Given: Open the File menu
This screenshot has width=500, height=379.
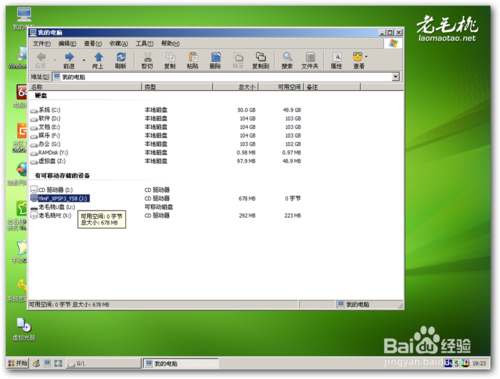Looking at the screenshot, I should [x=42, y=44].
